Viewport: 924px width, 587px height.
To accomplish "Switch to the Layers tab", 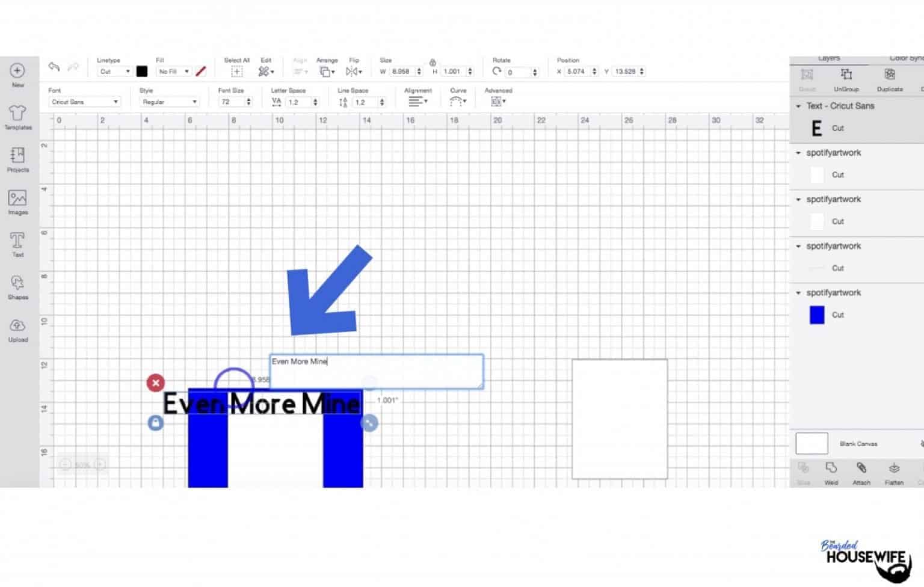I will 829,59.
